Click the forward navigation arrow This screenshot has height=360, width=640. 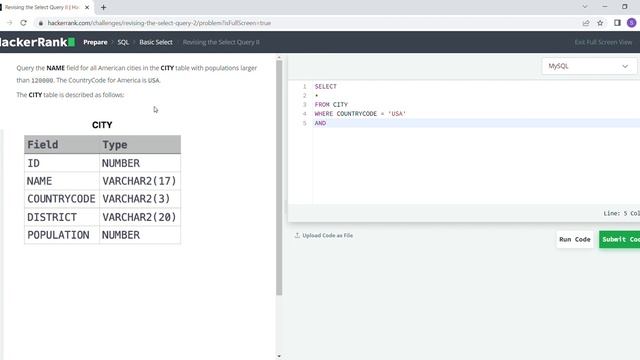(9, 23)
